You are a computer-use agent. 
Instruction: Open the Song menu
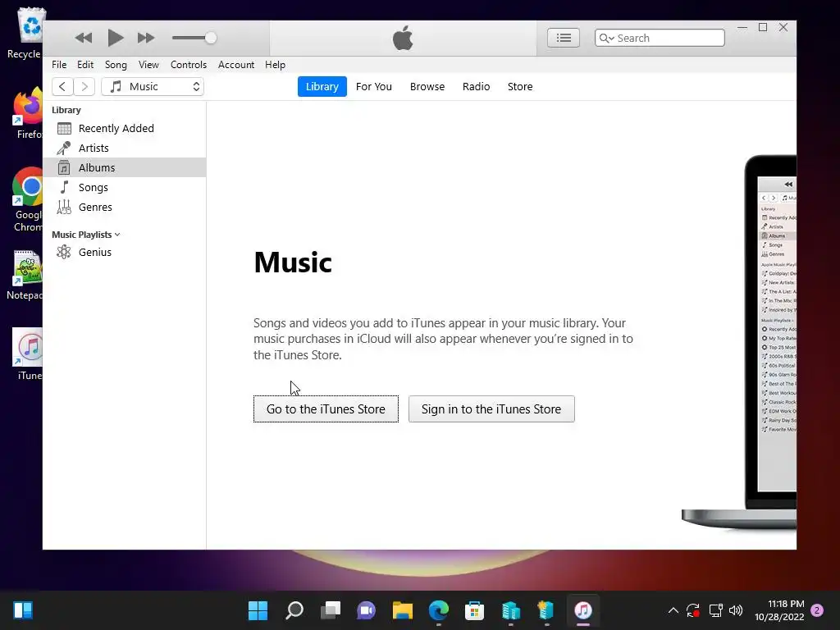click(116, 65)
